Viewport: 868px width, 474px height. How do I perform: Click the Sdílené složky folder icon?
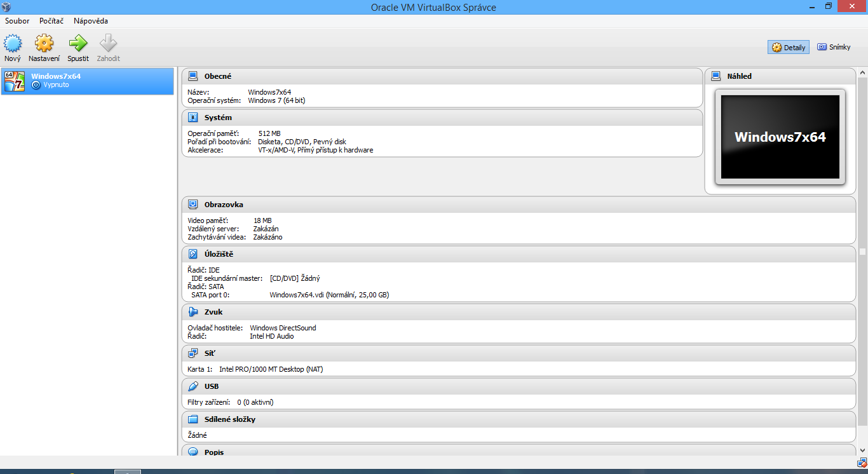[193, 419]
